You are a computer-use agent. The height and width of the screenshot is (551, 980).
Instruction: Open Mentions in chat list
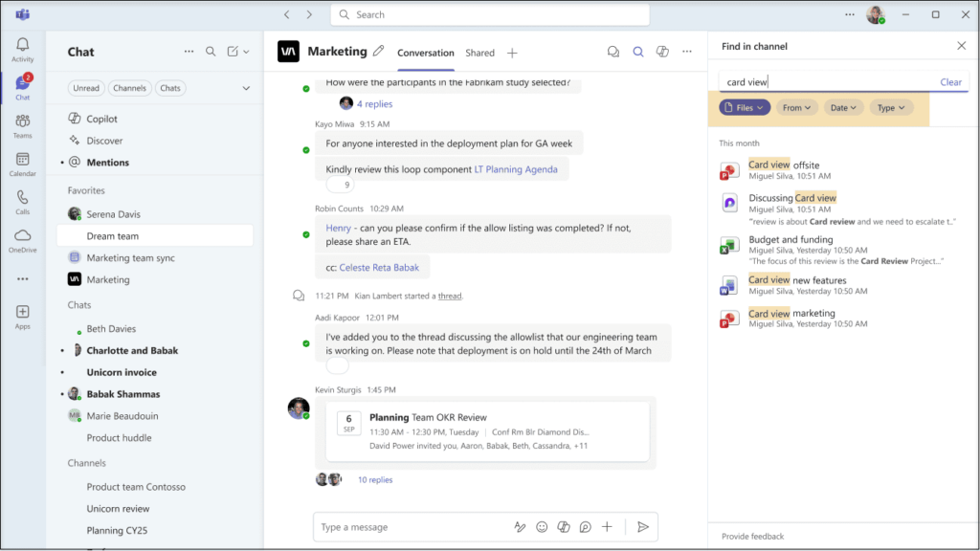(107, 163)
